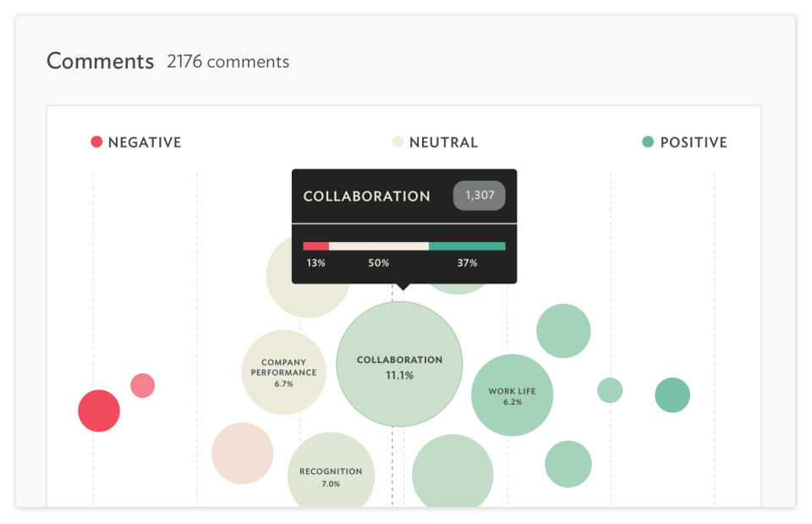This screenshot has height=524, width=812.
Task: Select the unlabeled green bubble below Collaboration
Action: (x=453, y=472)
